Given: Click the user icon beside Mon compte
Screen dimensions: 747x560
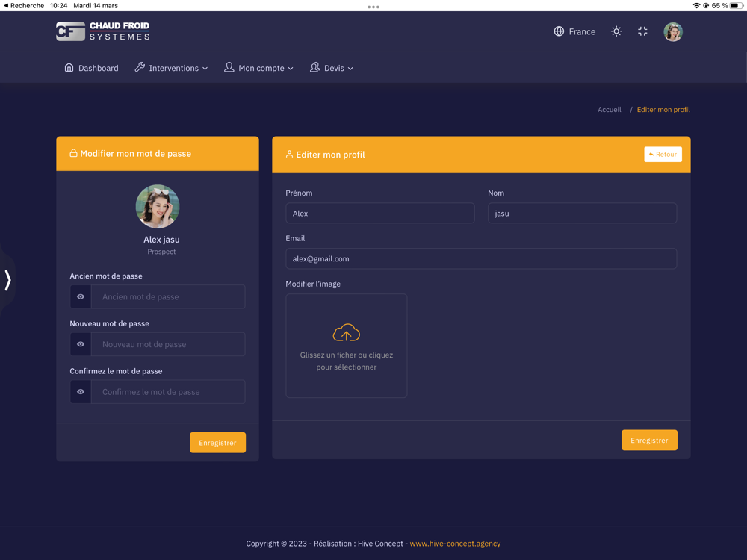Looking at the screenshot, I should [229, 67].
